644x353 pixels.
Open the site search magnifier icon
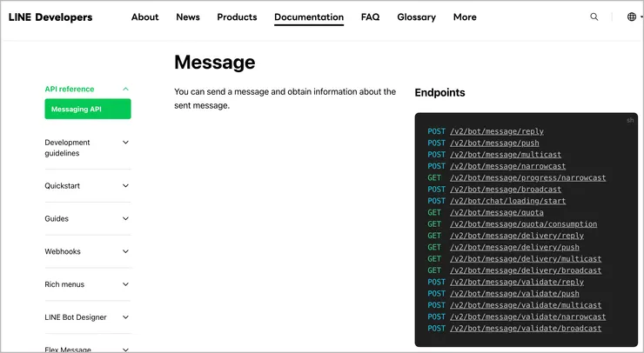[594, 17]
